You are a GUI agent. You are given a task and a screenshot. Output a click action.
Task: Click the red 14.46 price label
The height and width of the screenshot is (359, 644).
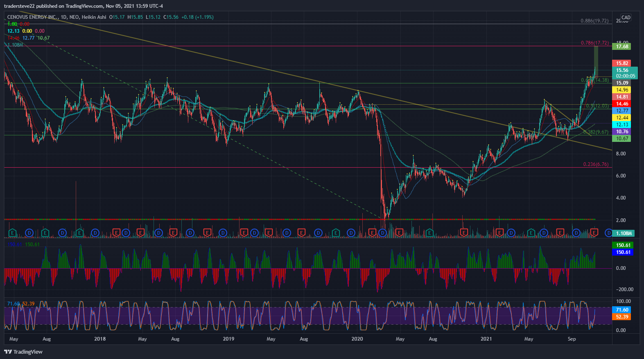621,104
